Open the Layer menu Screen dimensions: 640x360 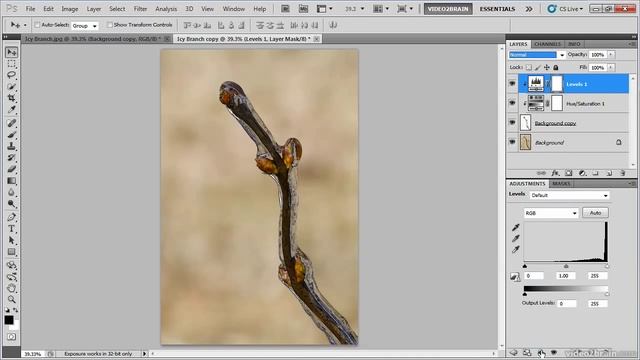coord(93,9)
